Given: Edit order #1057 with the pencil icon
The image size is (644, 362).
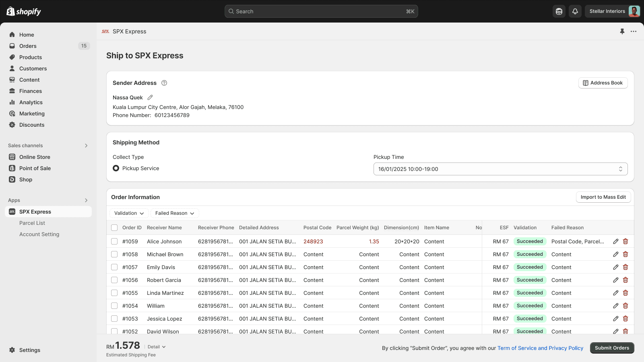Looking at the screenshot, I should click(x=616, y=267).
